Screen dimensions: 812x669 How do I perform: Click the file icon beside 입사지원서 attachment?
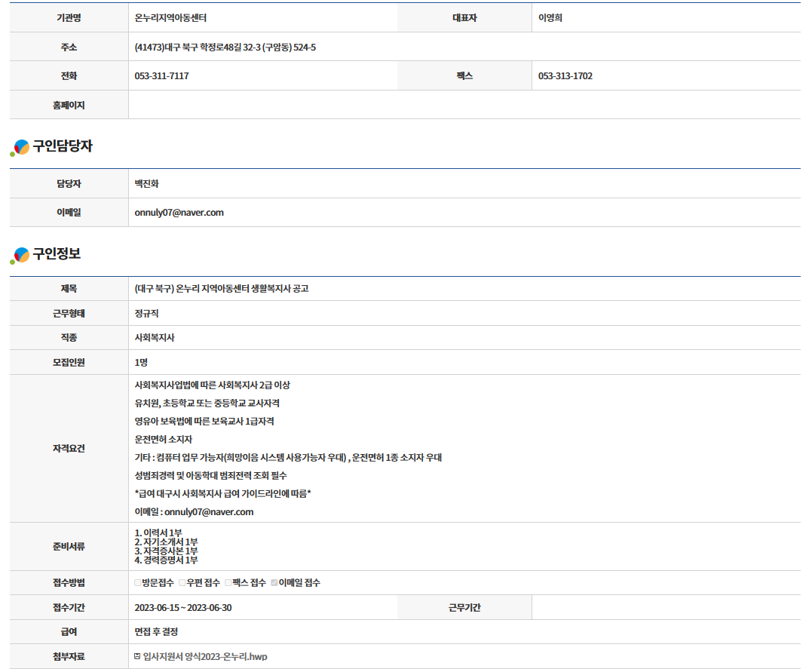(x=137, y=656)
